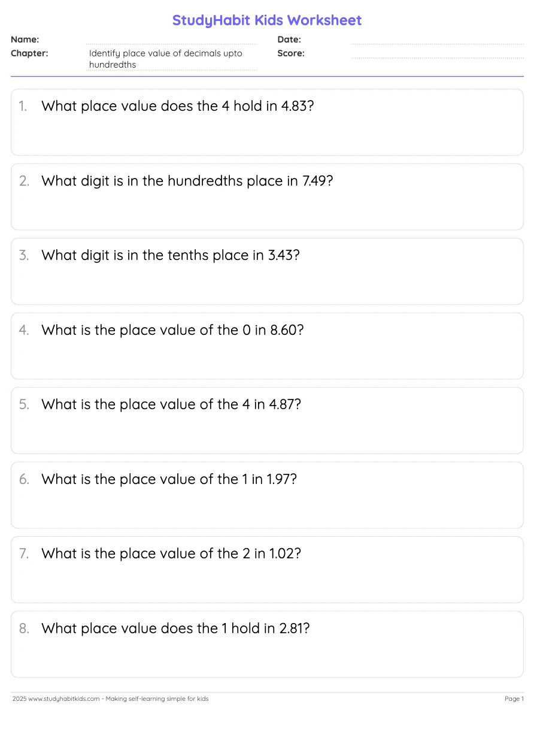The height and width of the screenshot is (756, 534).
Task: Click the question about 4 in 4.87
Action: 171,404
